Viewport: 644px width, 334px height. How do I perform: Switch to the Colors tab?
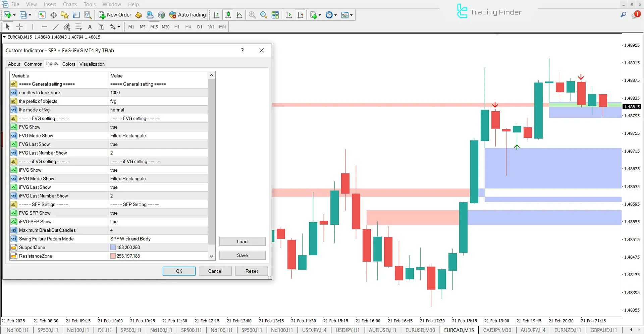[x=69, y=64]
